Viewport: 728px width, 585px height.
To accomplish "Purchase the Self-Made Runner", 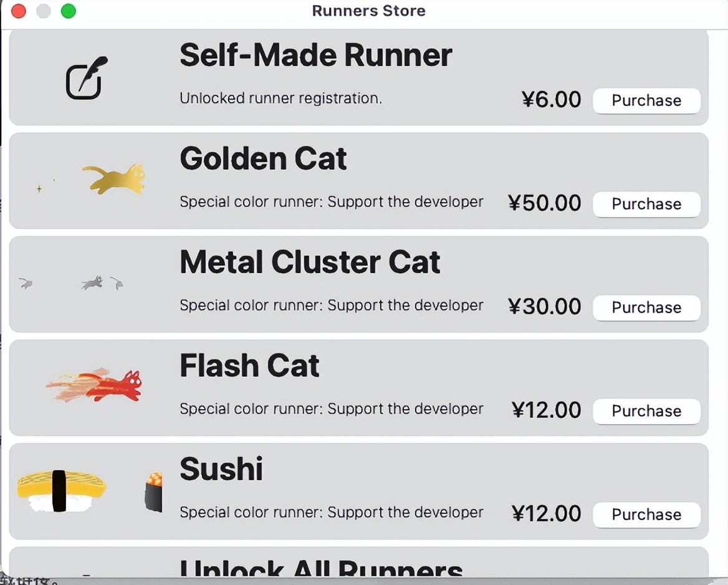I will 646,101.
